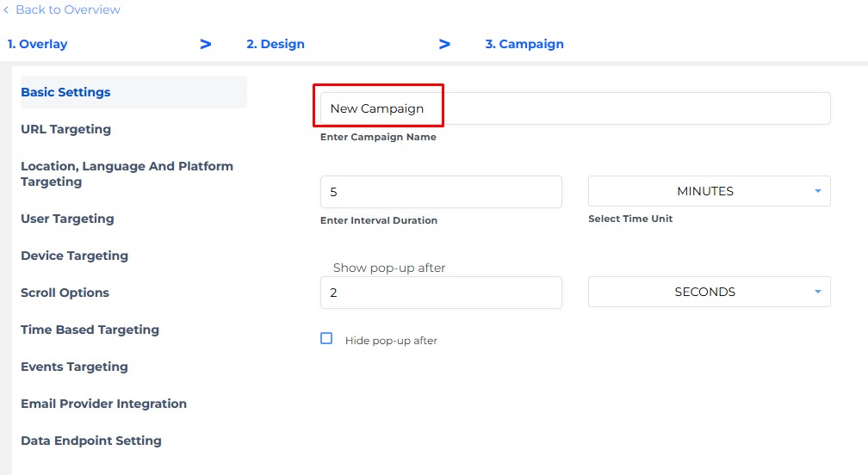Open Device Targeting in sidebar
This screenshot has height=475, width=868.
coord(74,256)
